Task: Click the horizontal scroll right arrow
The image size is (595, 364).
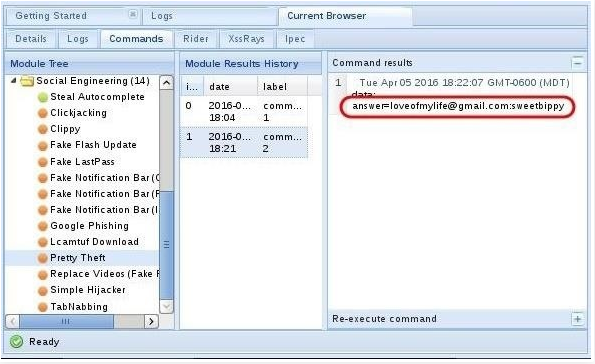Action: [x=151, y=321]
